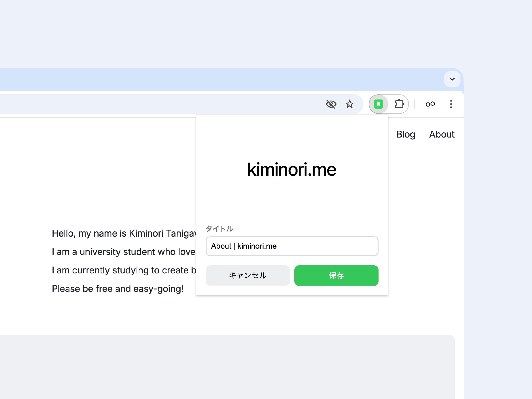Click the "Hello, my name is Kiminori" line
This screenshot has height=399, width=532.
point(124,233)
